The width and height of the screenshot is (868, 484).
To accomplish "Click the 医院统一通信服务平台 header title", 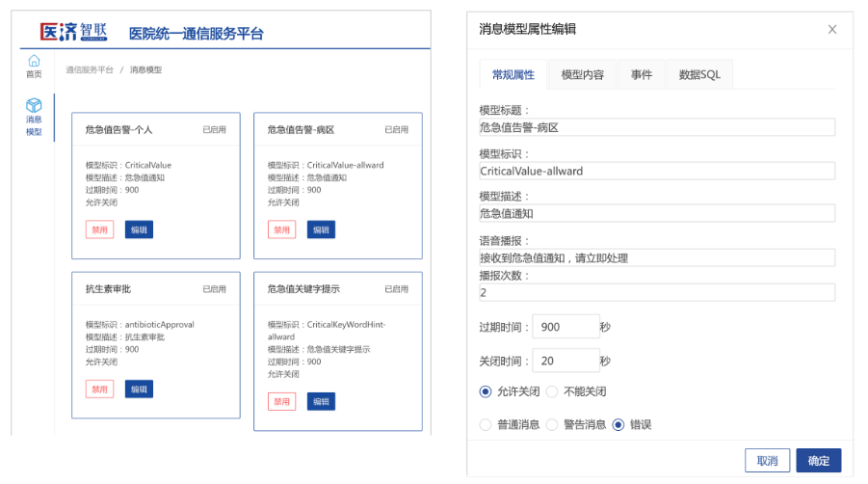I will point(197,34).
